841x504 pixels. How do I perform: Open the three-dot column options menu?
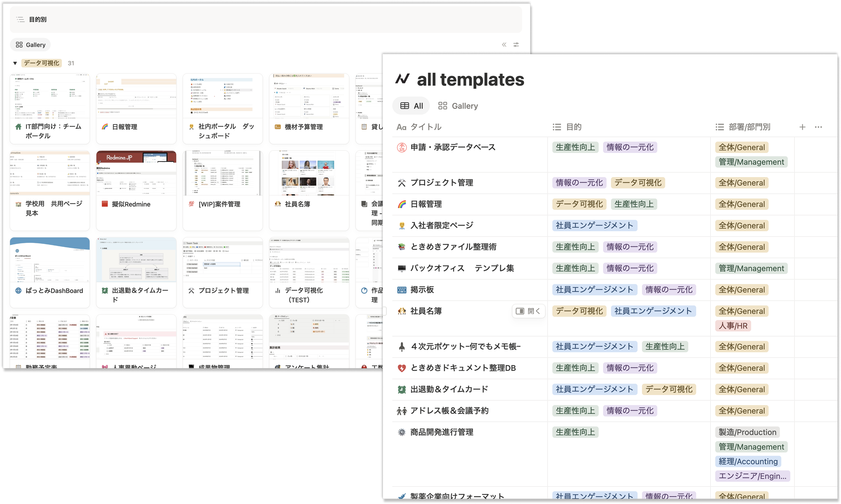(x=818, y=127)
